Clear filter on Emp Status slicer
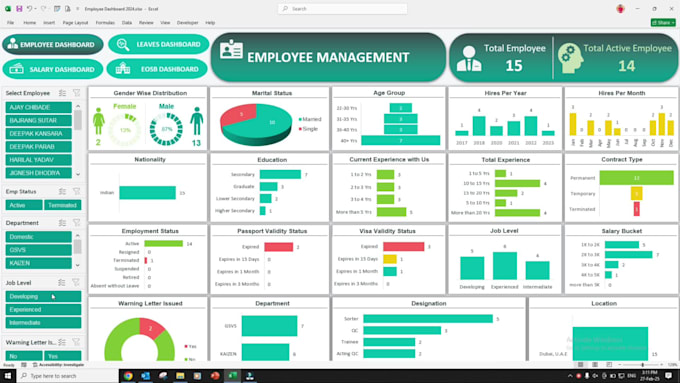This screenshot has width=680, height=383. [x=76, y=191]
